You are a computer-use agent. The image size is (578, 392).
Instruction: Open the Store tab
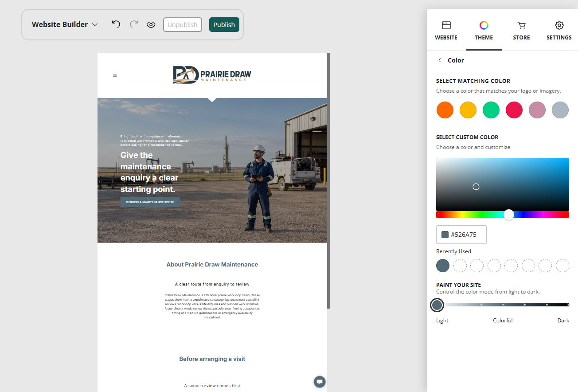pyautogui.click(x=521, y=30)
